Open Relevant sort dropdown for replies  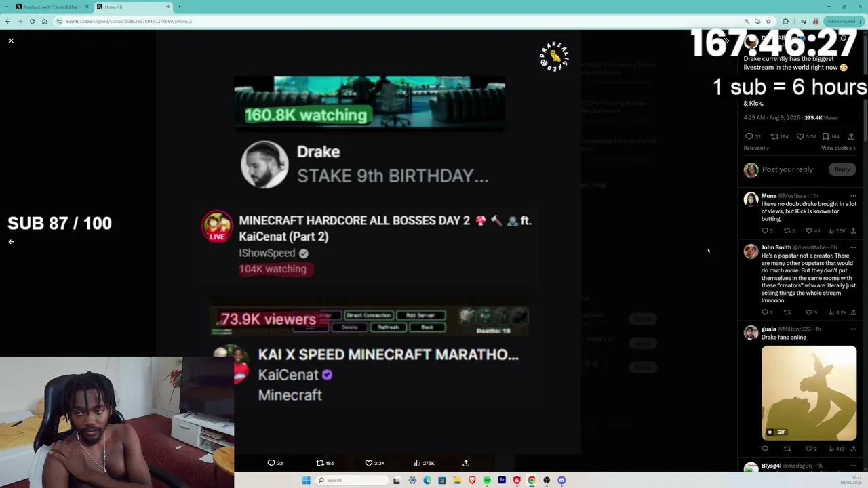coord(756,148)
